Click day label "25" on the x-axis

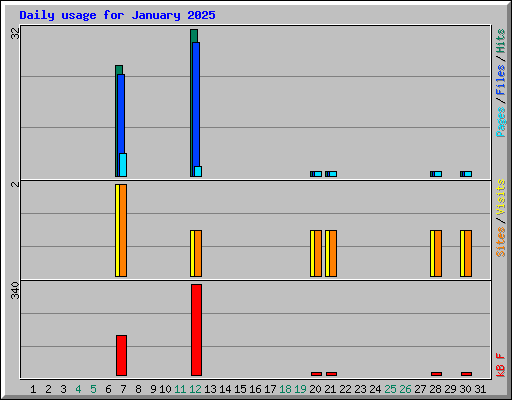point(390,389)
